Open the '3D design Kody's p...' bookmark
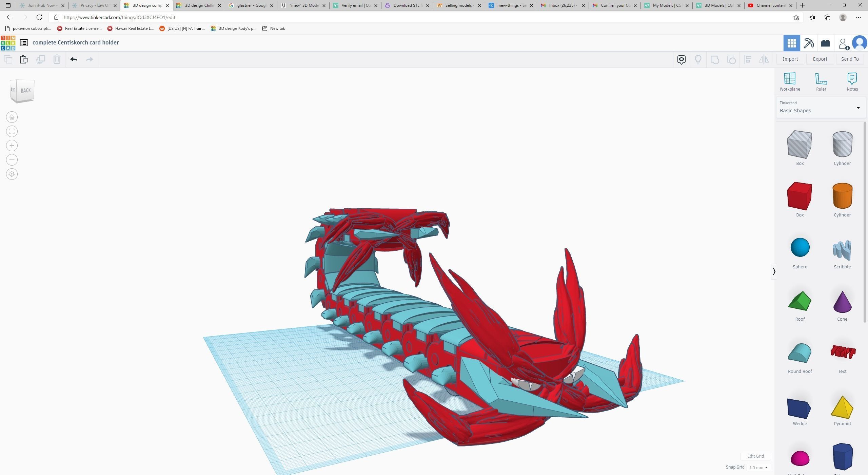 (x=234, y=28)
